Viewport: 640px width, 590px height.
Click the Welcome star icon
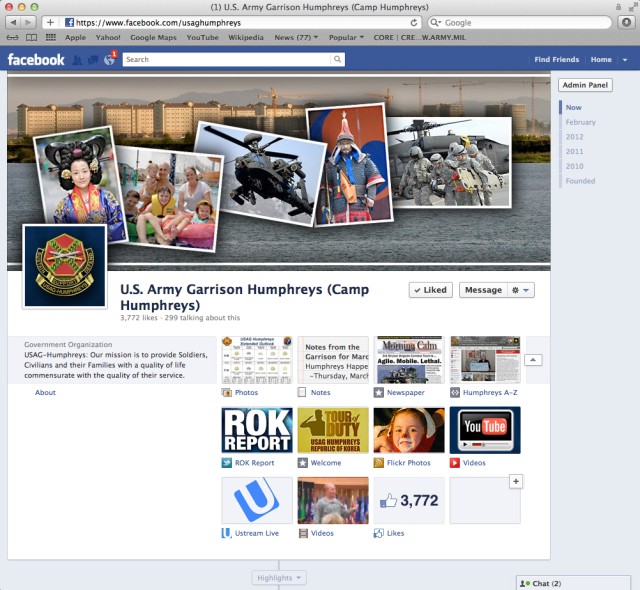[302, 463]
